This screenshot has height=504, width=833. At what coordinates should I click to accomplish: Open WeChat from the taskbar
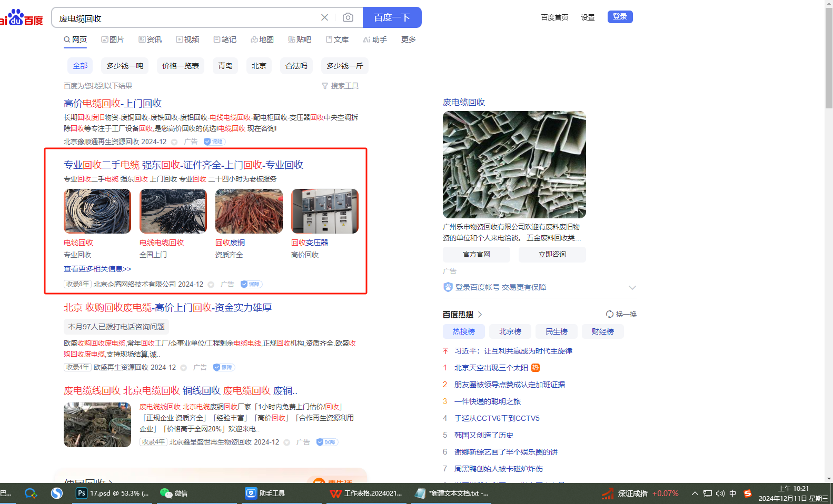coord(174,493)
